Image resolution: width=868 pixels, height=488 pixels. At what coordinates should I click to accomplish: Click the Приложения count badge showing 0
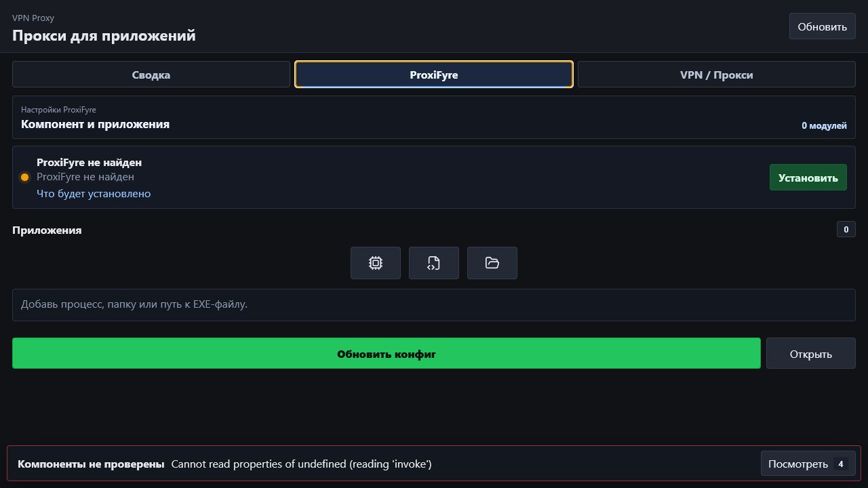pyautogui.click(x=846, y=230)
